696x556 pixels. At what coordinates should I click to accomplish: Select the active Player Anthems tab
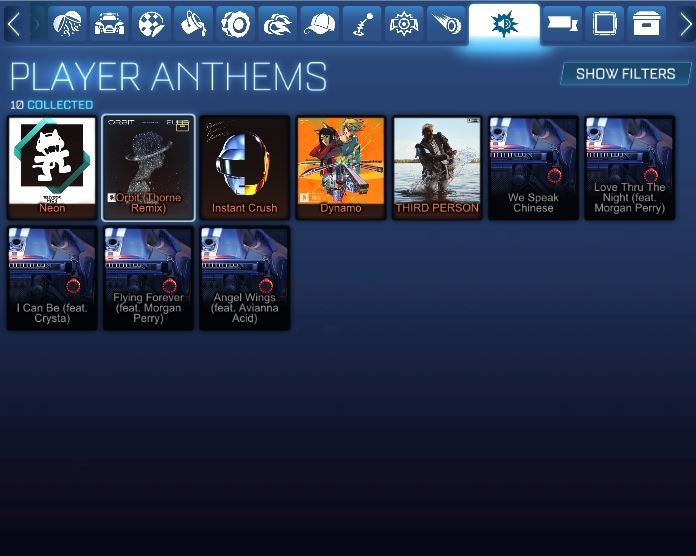pyautogui.click(x=504, y=24)
